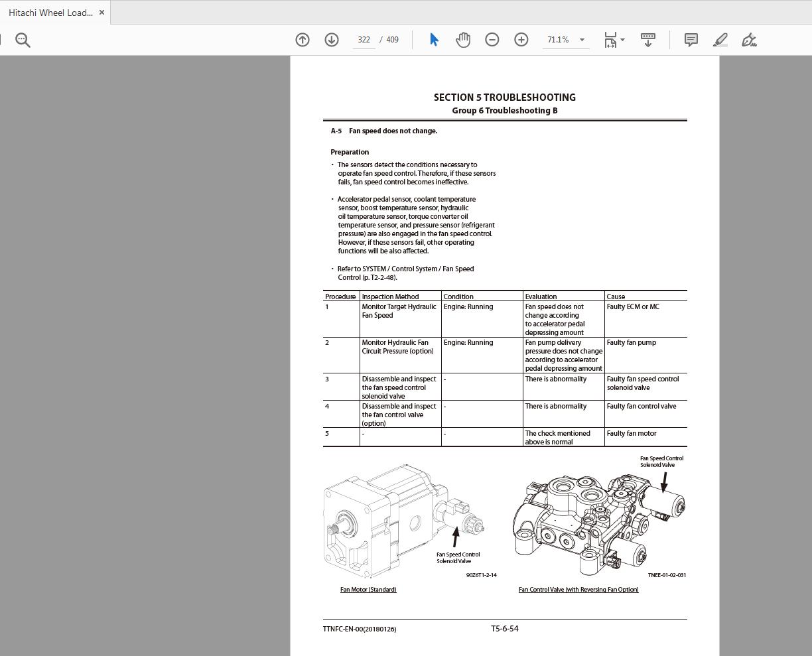
Task: Go to the next page
Action: tap(331, 40)
